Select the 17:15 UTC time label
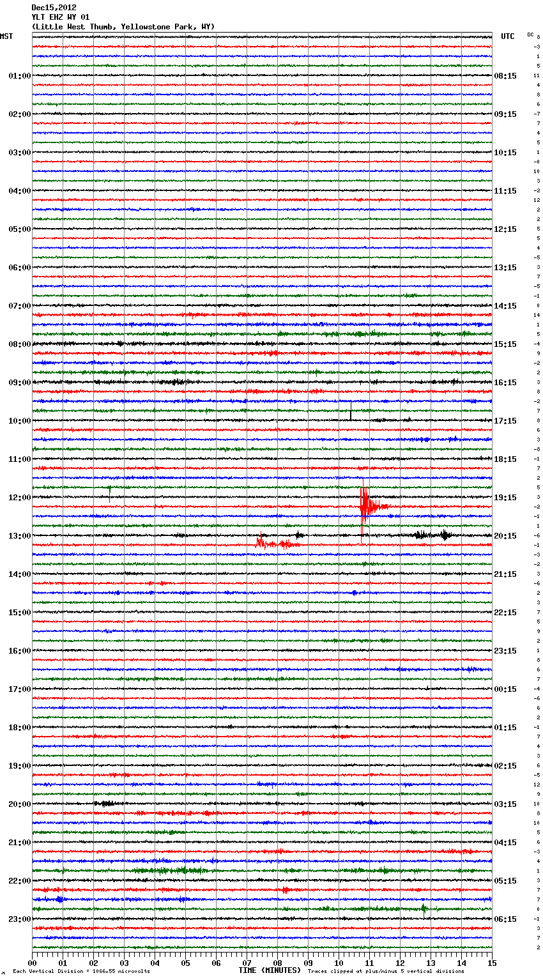 tap(505, 421)
